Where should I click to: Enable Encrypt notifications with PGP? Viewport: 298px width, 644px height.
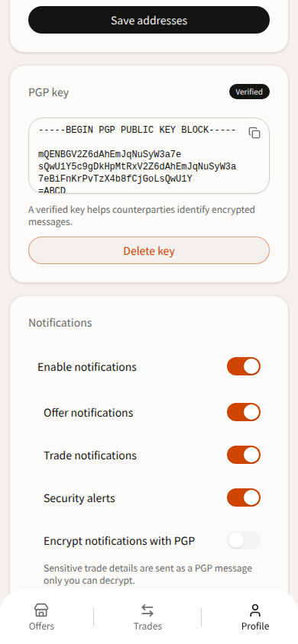click(x=244, y=540)
